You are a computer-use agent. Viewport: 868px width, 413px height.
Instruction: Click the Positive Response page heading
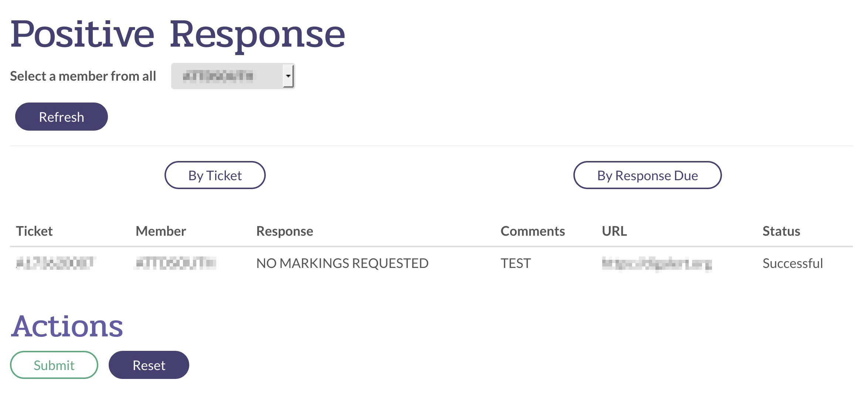pos(177,34)
